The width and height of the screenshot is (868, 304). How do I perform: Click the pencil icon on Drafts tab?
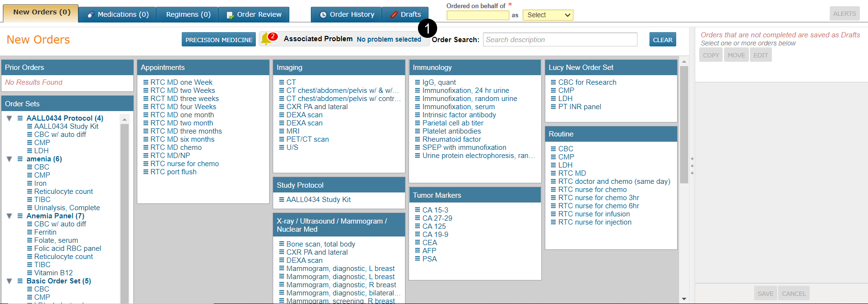click(x=394, y=15)
